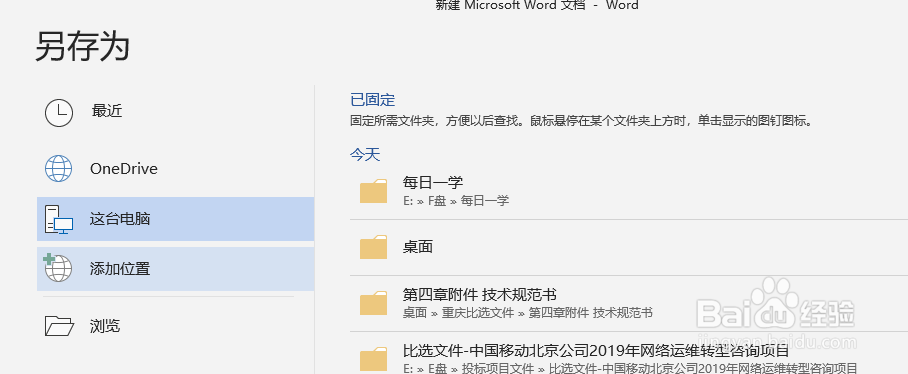Open the 每日一学 folder name

pos(433,183)
